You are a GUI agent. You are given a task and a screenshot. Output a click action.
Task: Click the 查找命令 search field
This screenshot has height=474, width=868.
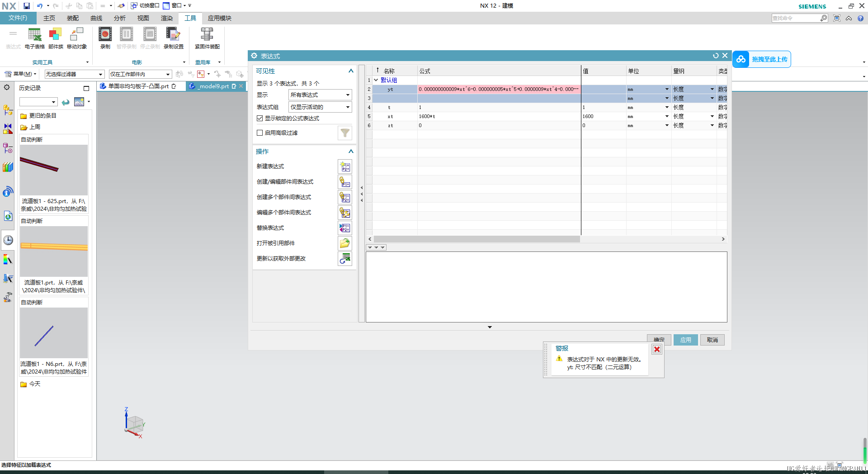coord(796,18)
